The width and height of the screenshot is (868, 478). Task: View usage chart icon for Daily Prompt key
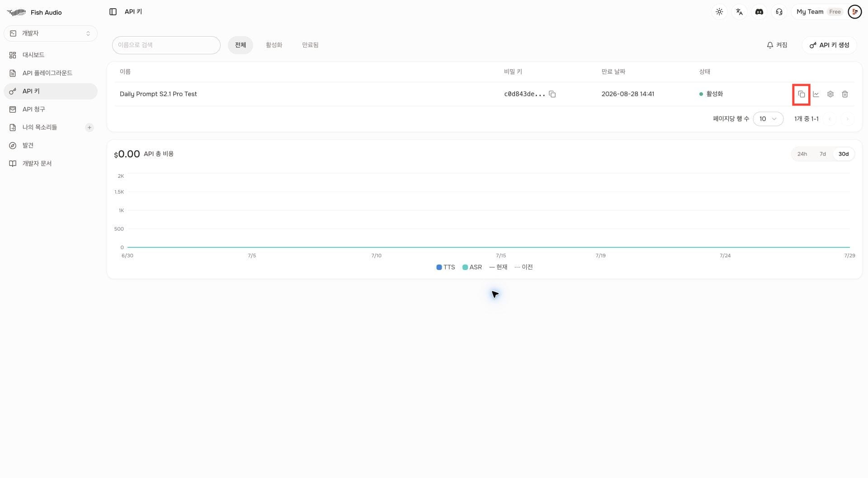coord(816,94)
